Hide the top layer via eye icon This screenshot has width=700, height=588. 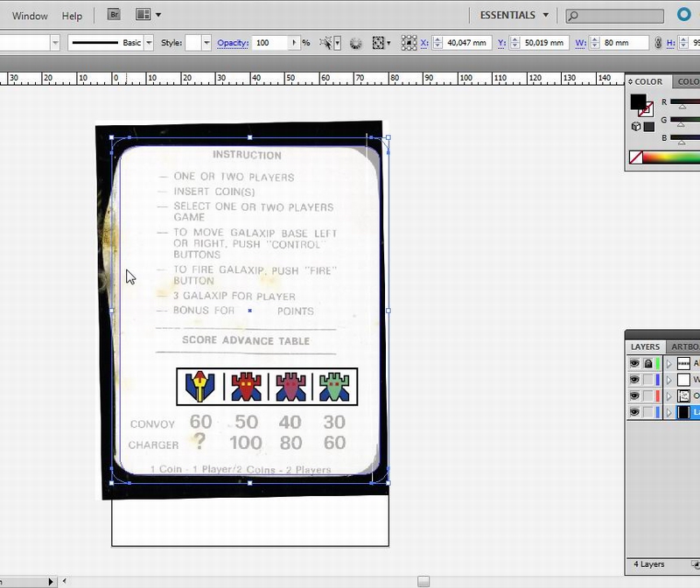(634, 363)
